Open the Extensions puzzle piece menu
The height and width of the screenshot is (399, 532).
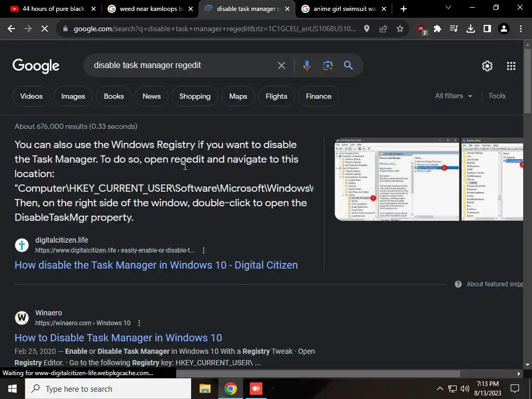coord(437,29)
